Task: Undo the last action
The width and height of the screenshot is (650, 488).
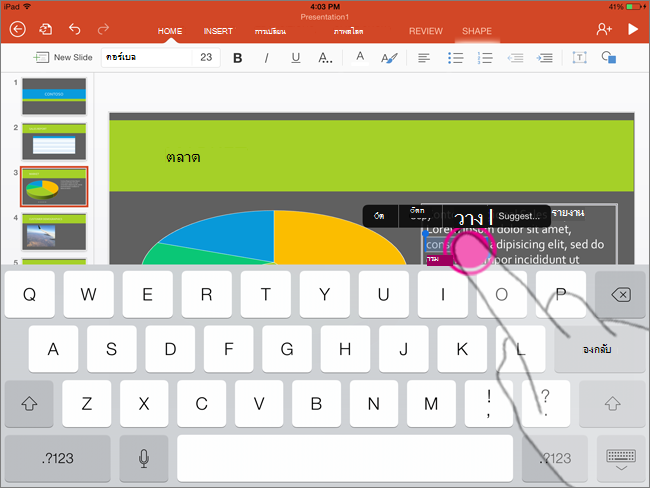Action: pyautogui.click(x=75, y=29)
